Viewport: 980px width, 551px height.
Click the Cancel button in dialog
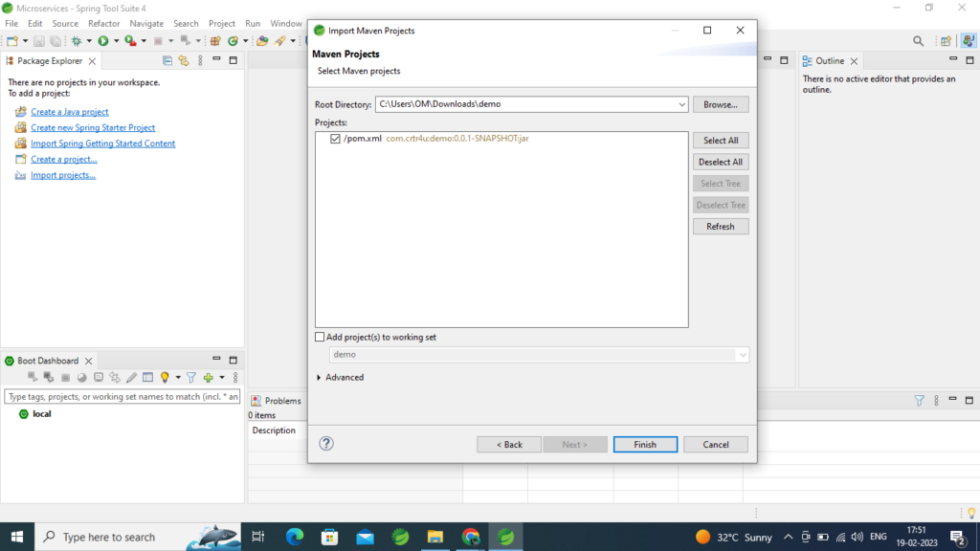pyautogui.click(x=716, y=444)
